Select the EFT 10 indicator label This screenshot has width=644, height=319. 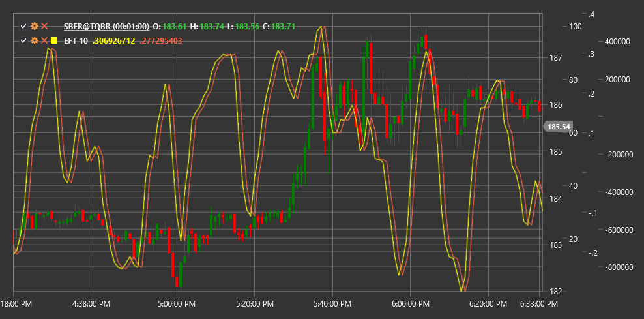click(x=76, y=40)
